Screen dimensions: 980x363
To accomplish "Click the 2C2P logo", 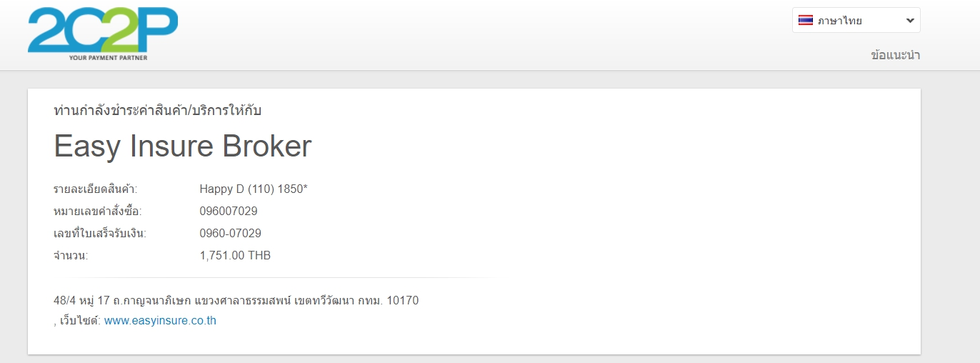I will 103,34.
